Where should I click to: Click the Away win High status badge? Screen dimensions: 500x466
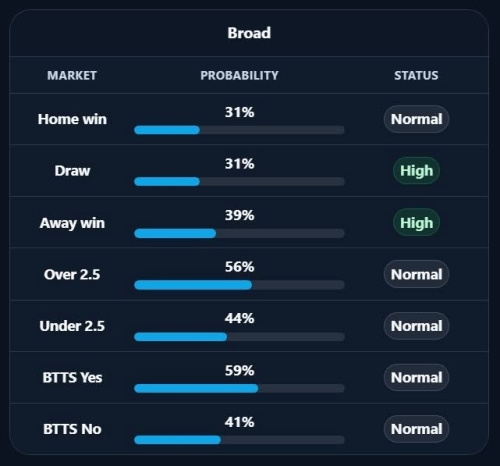click(x=416, y=223)
